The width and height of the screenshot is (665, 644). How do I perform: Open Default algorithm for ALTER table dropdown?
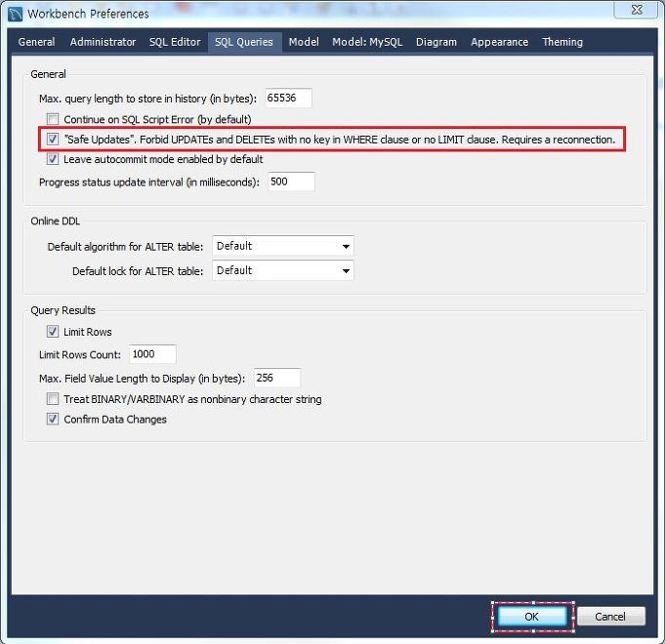282,246
